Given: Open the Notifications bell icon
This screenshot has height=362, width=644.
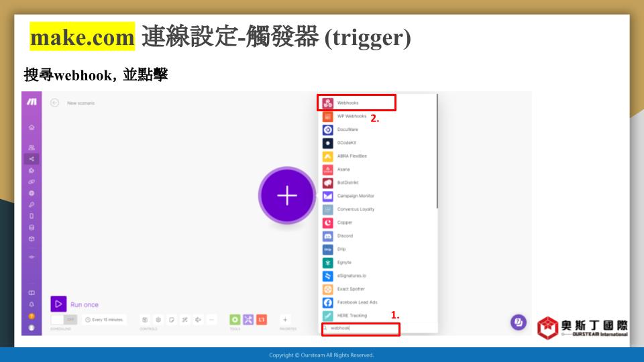Looking at the screenshot, I should pyautogui.click(x=32, y=304).
